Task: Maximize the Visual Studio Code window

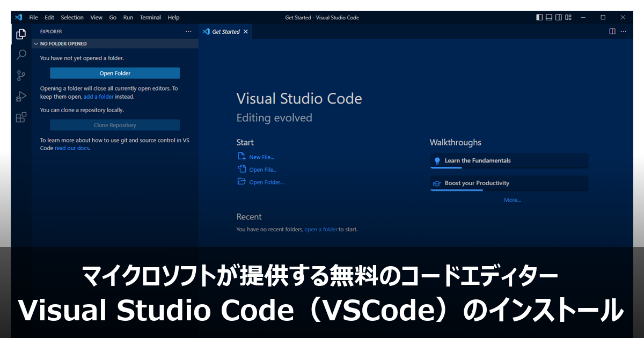Action: tap(603, 17)
